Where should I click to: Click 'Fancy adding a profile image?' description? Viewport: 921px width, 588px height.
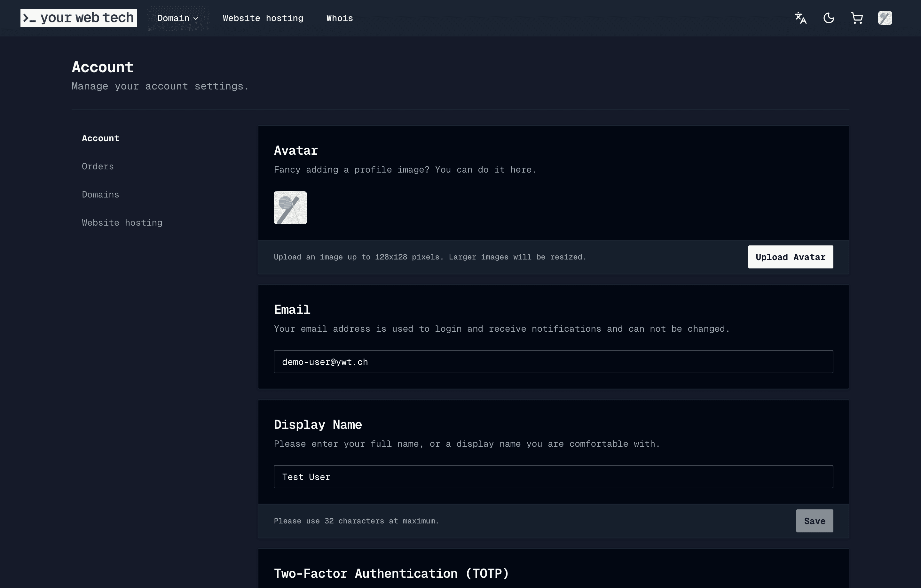tap(405, 169)
